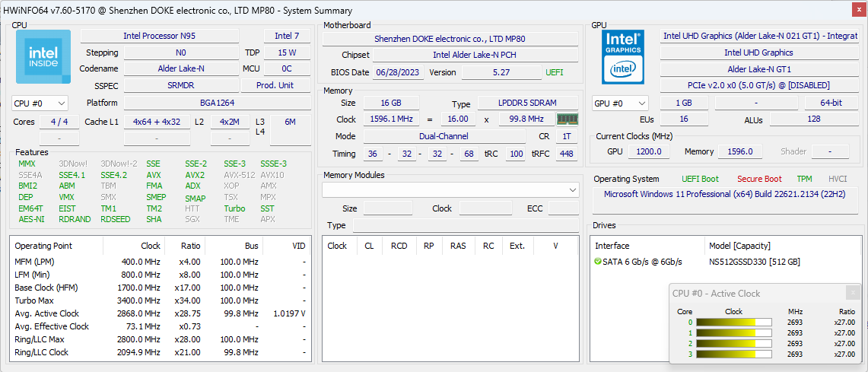Click the Ring/LLC Max row
Image resolution: width=868 pixels, height=372 pixels.
(x=160, y=339)
